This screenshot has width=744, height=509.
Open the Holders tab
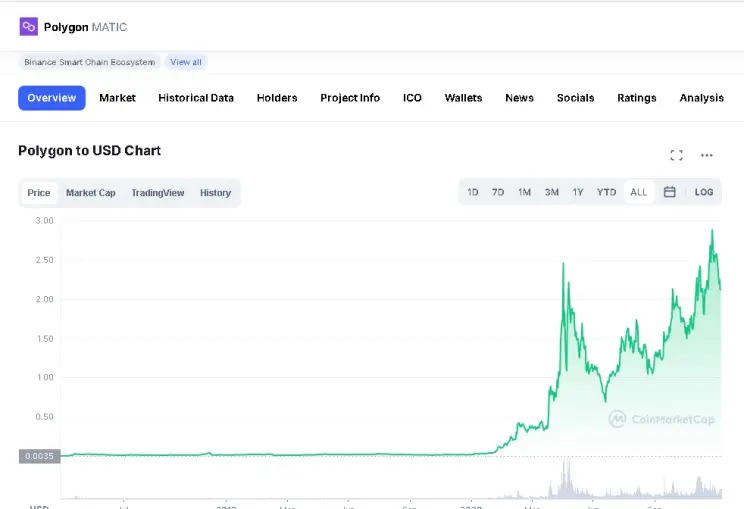tap(277, 98)
